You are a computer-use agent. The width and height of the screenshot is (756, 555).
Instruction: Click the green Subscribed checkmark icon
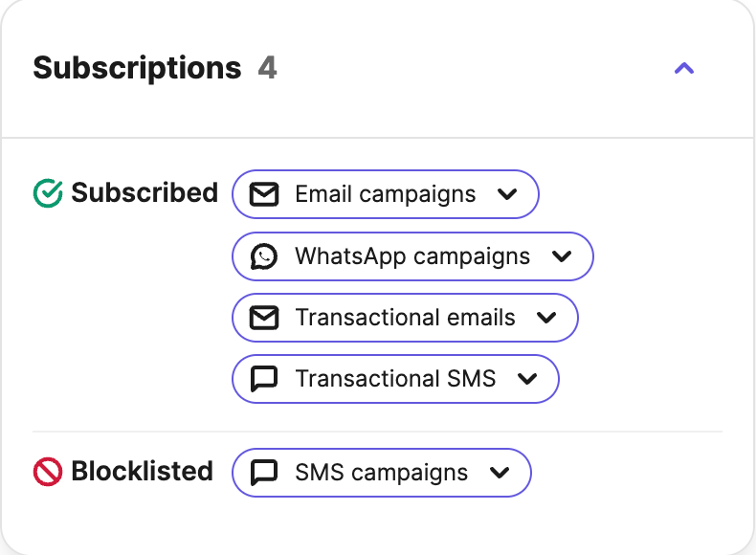click(x=48, y=193)
